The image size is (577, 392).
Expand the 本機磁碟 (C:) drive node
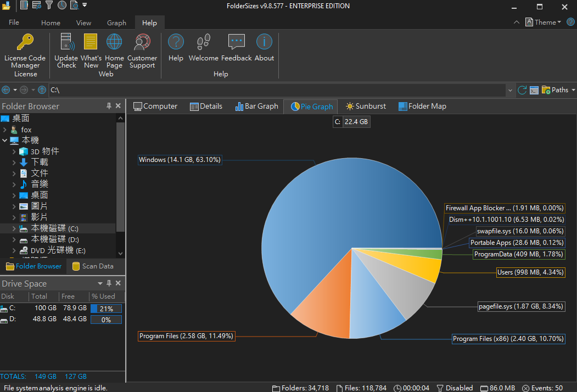pyautogui.click(x=14, y=228)
